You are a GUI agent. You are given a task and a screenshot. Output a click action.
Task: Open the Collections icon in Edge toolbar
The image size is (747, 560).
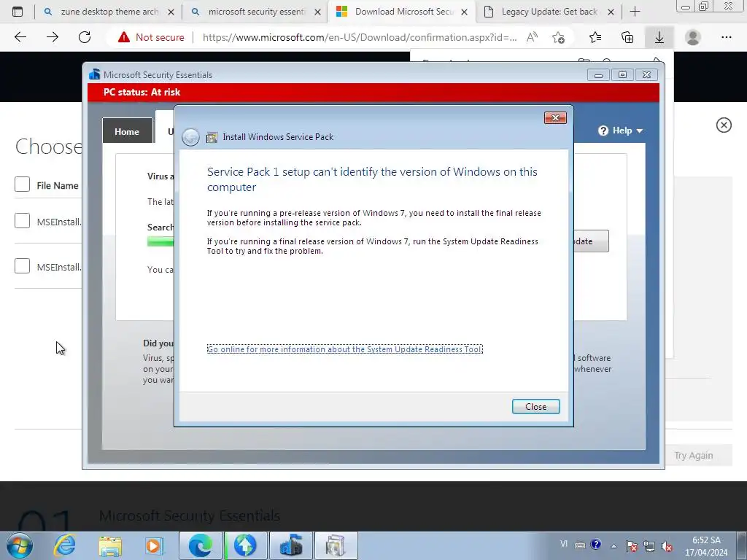[x=627, y=37]
